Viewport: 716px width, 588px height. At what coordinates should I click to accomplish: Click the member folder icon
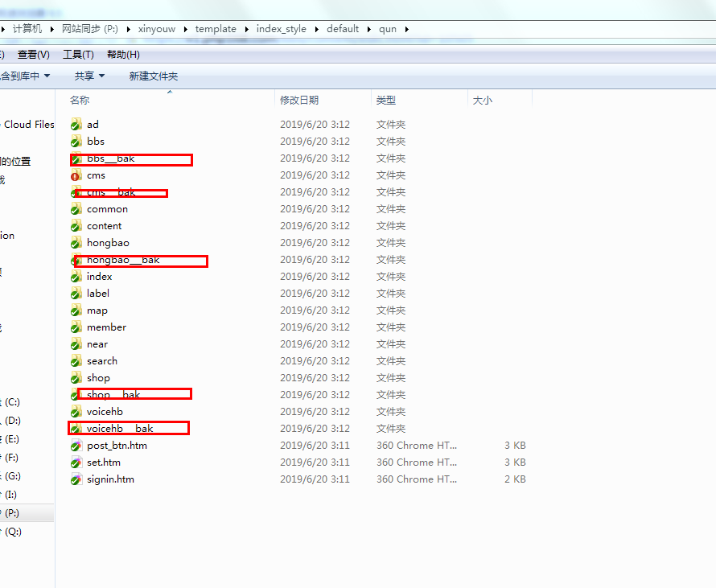point(76,327)
